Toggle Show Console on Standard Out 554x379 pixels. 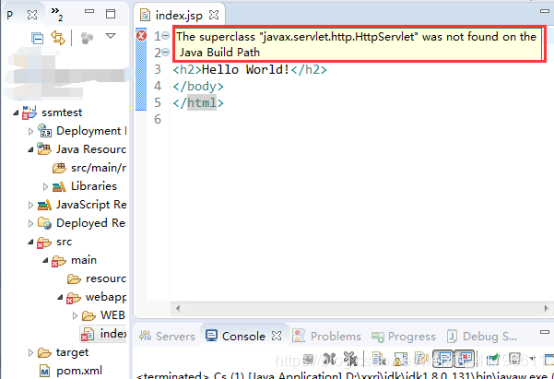coord(443,359)
